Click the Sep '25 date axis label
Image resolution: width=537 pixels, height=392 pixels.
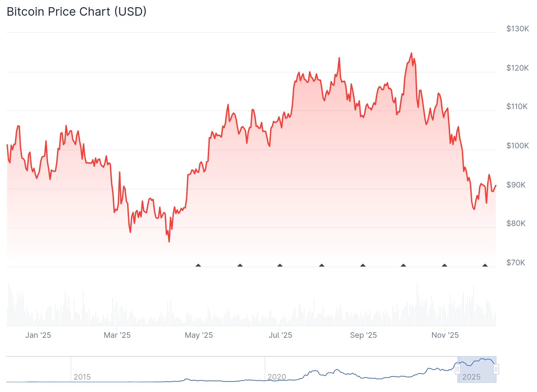pyautogui.click(x=363, y=335)
